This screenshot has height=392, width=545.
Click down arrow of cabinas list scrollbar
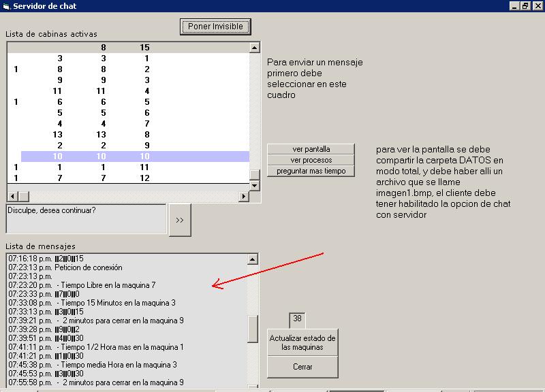click(254, 186)
